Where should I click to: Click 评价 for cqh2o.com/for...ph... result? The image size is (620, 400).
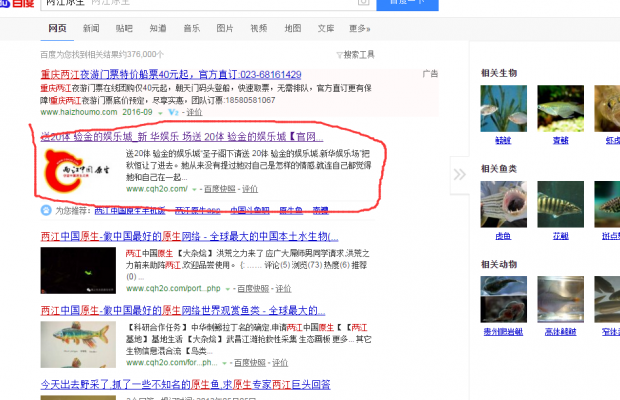[280, 362]
